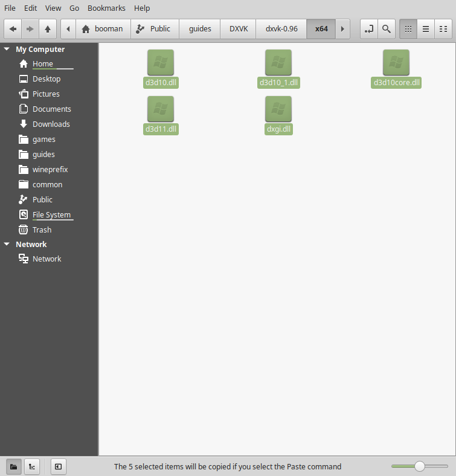Image resolution: width=456 pixels, height=476 pixels.
Task: Select the x64 path button
Action: coord(321,29)
